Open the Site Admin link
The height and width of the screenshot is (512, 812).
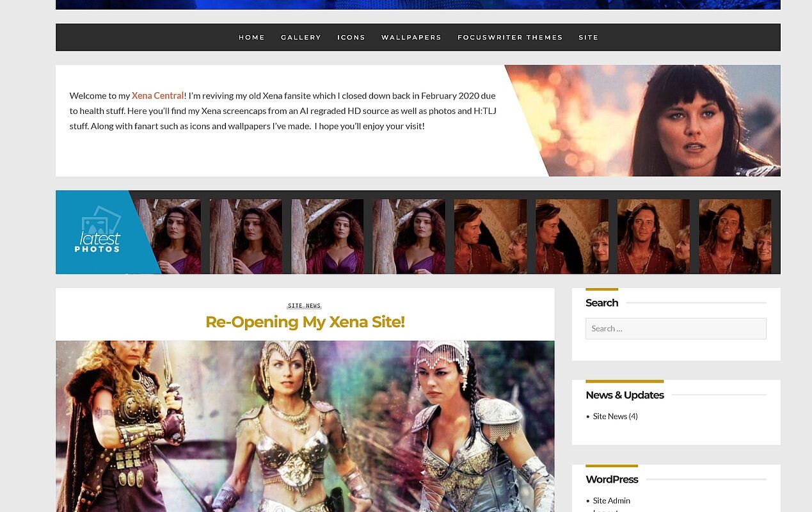[612, 501]
